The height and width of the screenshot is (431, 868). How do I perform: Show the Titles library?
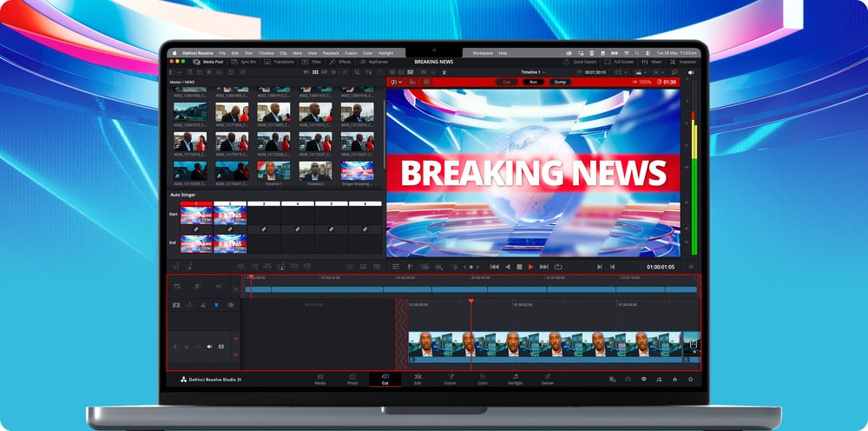click(x=311, y=62)
